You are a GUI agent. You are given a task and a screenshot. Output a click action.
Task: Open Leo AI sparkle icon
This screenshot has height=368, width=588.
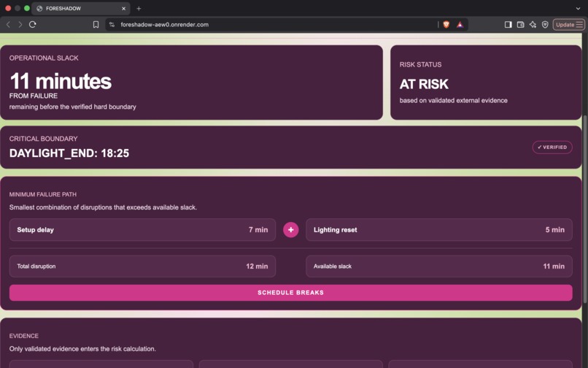tap(533, 24)
